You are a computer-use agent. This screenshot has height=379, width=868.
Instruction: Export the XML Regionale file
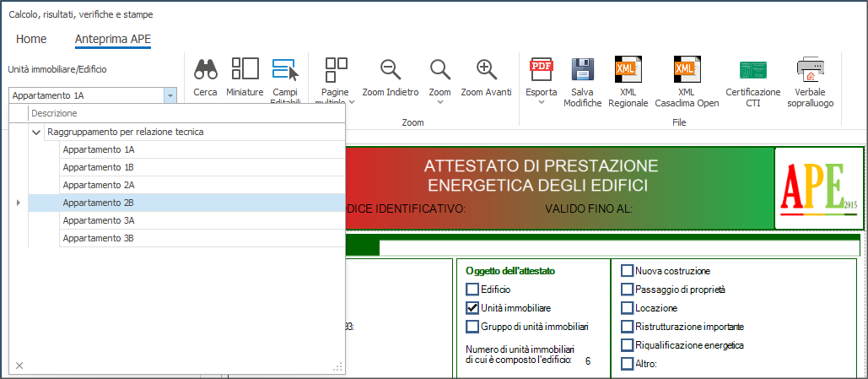pyautogui.click(x=628, y=70)
